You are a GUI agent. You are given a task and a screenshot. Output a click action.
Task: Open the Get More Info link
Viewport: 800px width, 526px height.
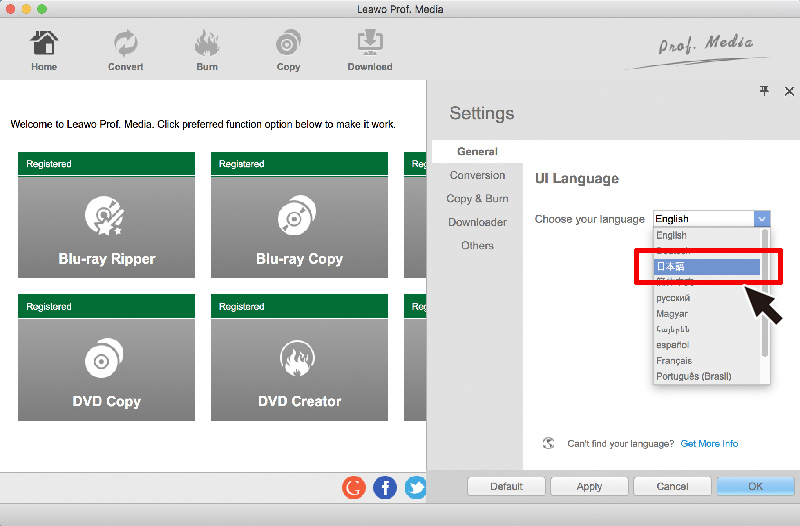(709, 443)
